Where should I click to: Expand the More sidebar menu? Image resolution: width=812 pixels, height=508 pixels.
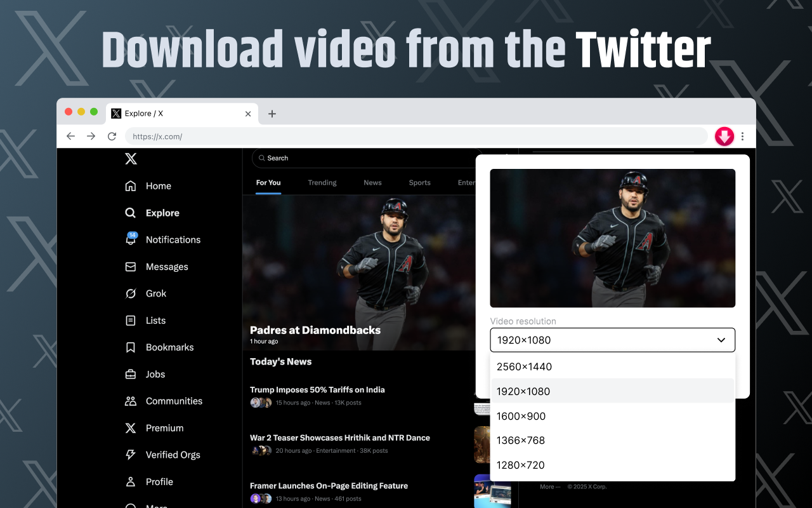pos(155,505)
